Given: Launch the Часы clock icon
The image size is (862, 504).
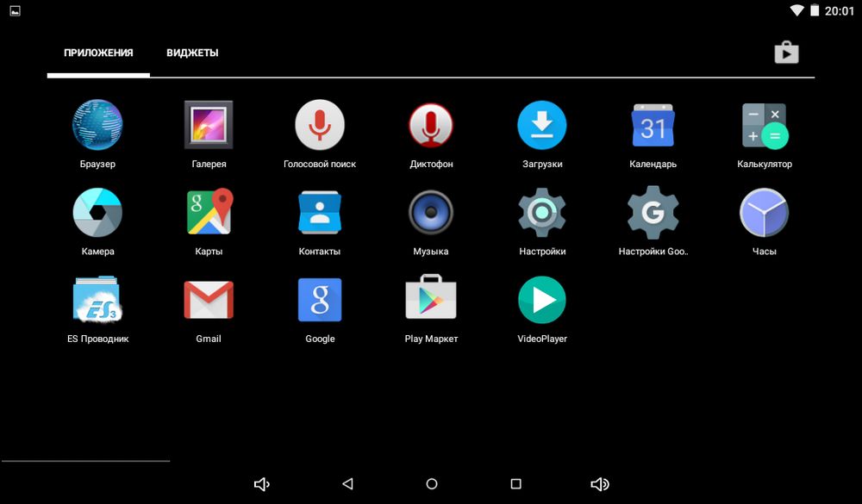Looking at the screenshot, I should [764, 213].
